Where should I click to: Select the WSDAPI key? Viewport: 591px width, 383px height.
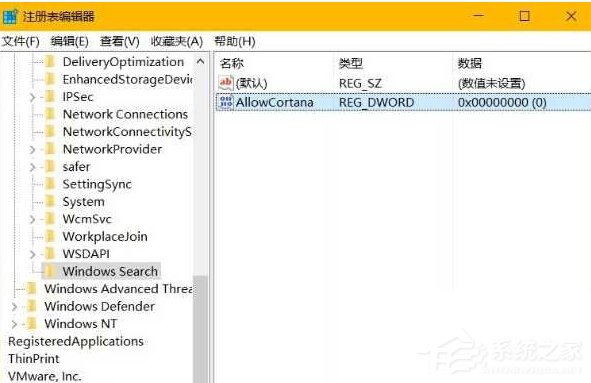coord(86,254)
